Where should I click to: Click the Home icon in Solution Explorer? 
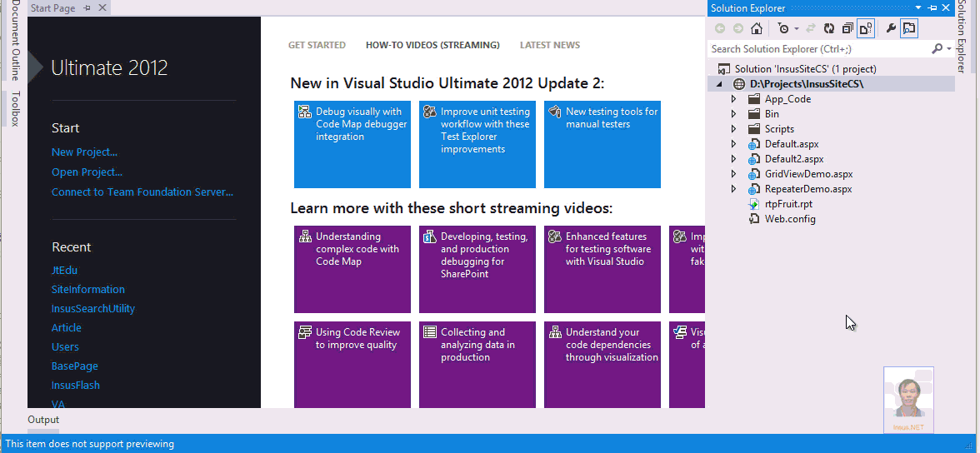(757, 28)
